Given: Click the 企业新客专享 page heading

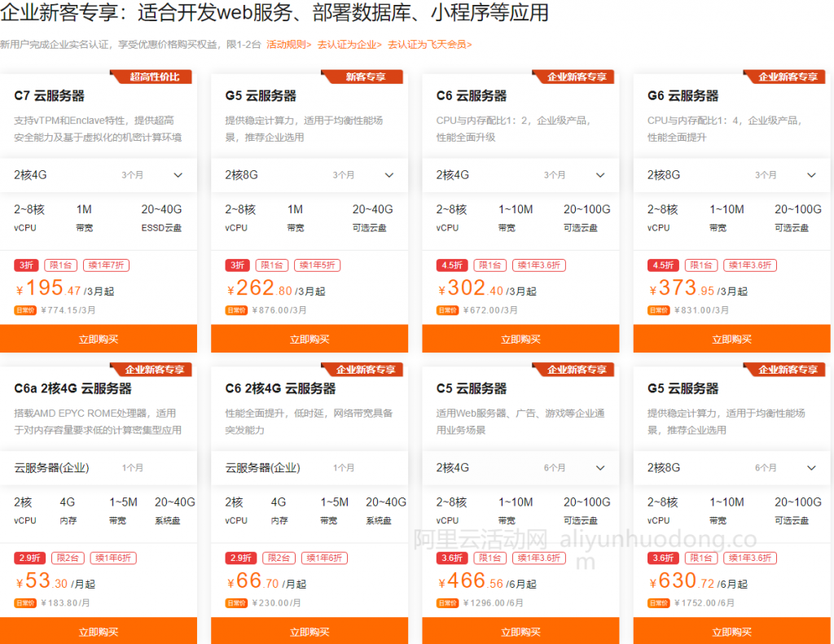Looking at the screenshot, I should click(274, 12).
